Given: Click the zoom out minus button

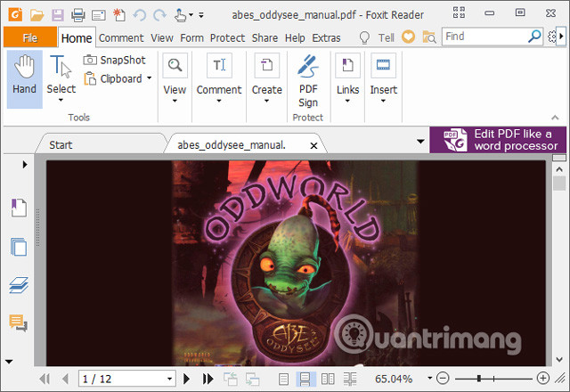Looking at the screenshot, I should 443,378.
